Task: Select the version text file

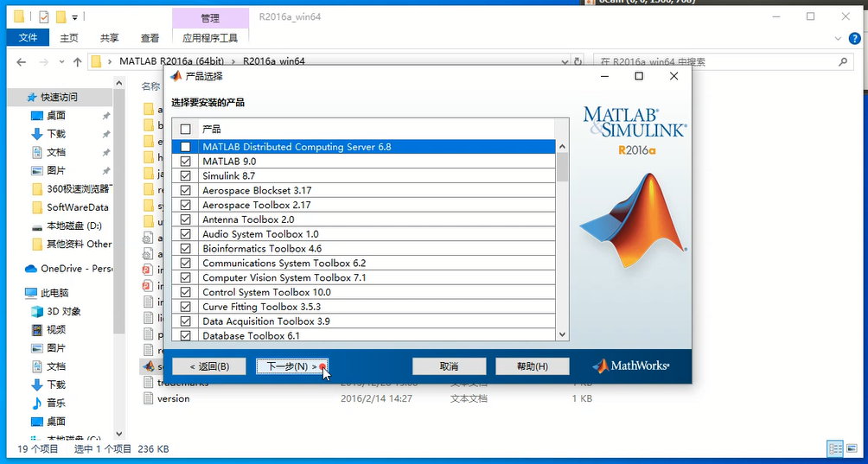Action: [x=173, y=398]
